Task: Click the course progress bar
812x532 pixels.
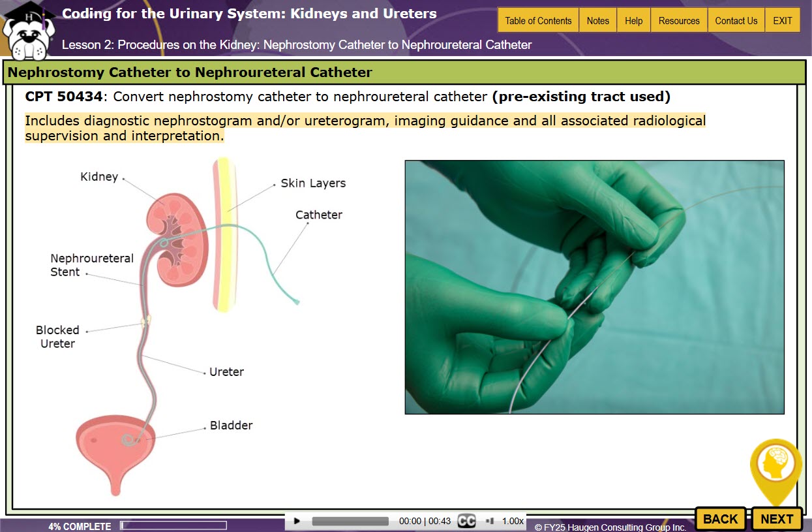Action: (173, 525)
